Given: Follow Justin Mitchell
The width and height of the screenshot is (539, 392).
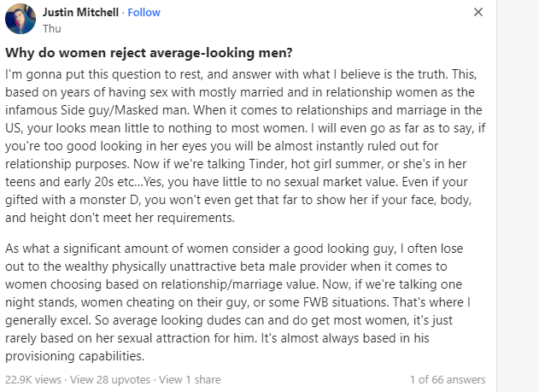Looking at the screenshot, I should click(143, 12).
